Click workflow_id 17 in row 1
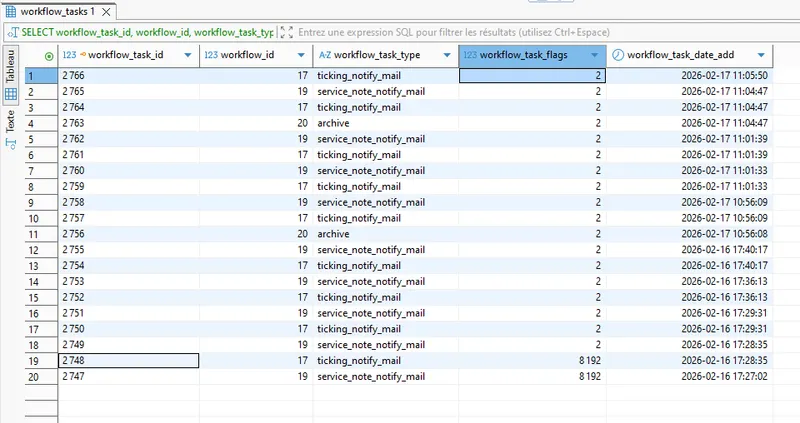This screenshot has width=800, height=423. [x=256, y=76]
